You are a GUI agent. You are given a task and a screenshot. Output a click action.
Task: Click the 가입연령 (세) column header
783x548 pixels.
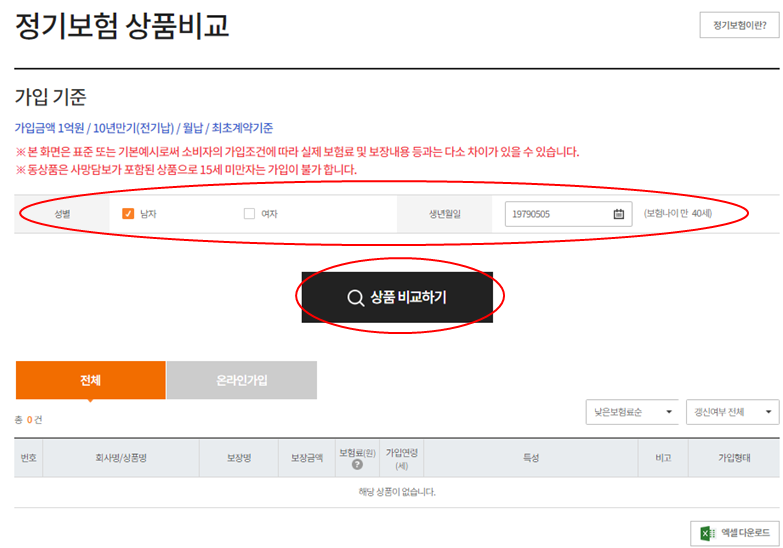(401, 458)
